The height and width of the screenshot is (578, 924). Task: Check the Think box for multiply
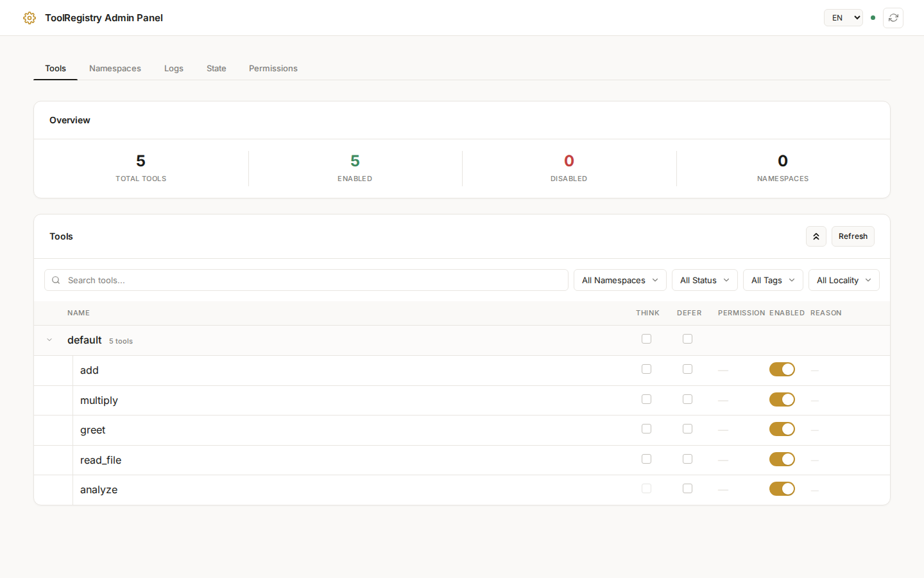(x=646, y=399)
